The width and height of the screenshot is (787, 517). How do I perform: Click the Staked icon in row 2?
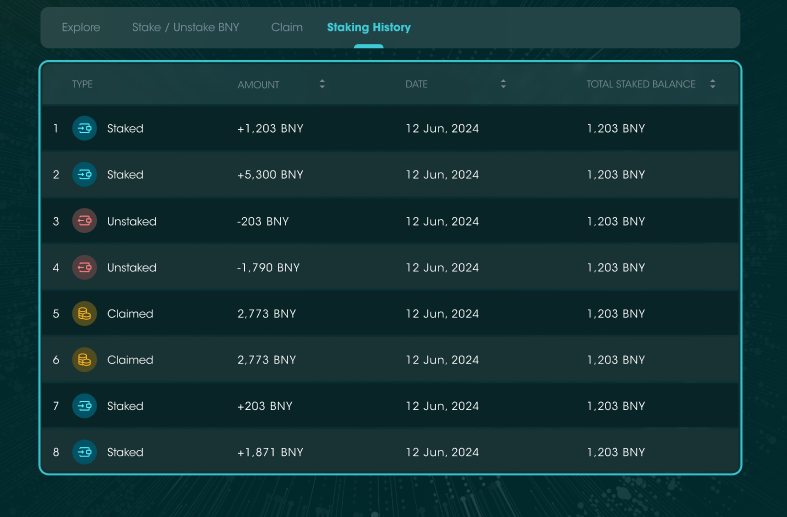85,174
